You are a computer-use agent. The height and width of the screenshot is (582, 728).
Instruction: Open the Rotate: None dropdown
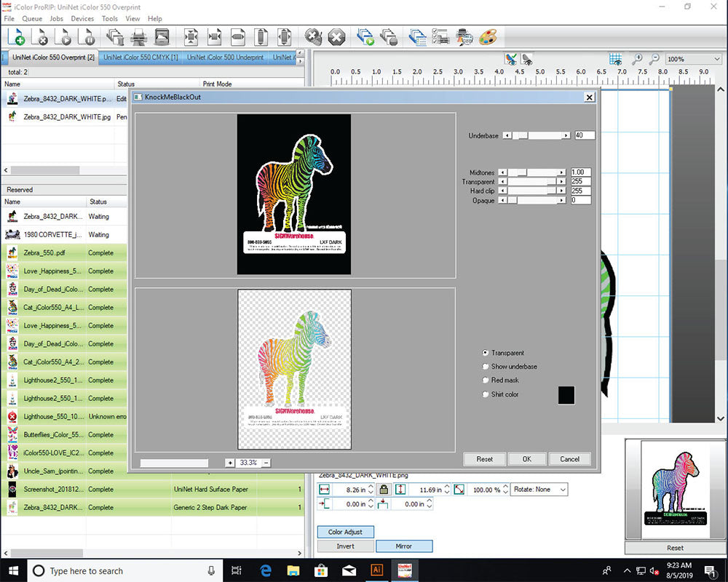[539, 489]
